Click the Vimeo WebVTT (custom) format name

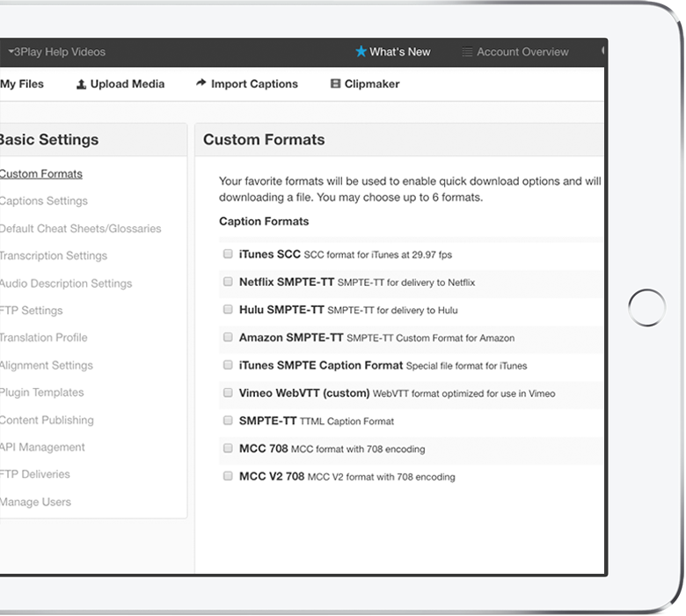tap(304, 393)
